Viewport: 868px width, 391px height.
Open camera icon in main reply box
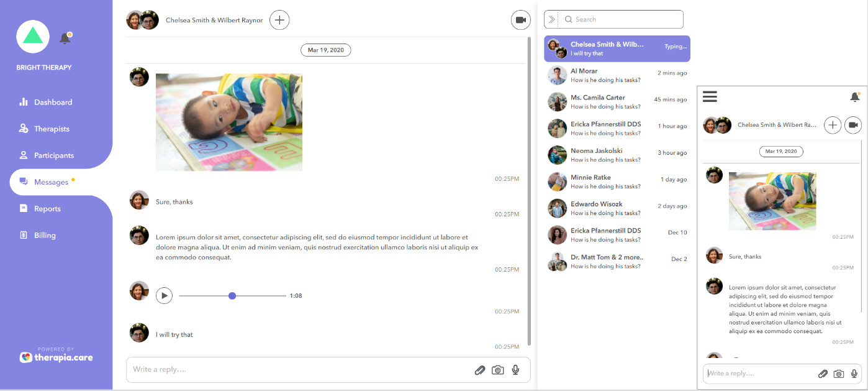pos(497,370)
